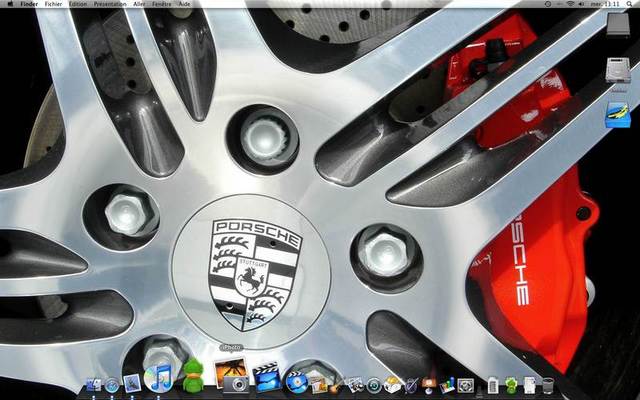Viewport: 640px width, 400px height.
Task: Open the Fichier menu
Action: pos(53,4)
